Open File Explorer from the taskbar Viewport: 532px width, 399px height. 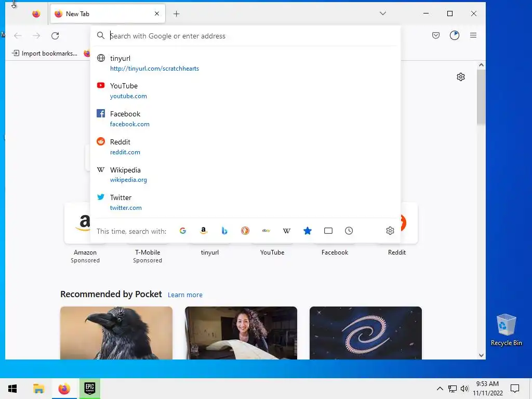point(38,389)
